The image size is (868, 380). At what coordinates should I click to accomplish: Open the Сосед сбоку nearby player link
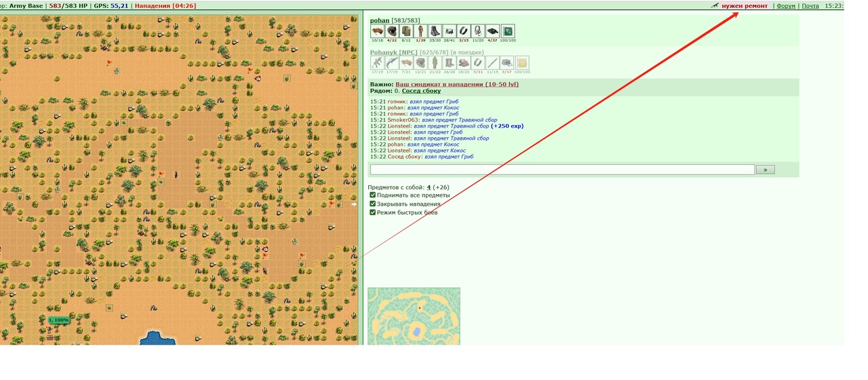point(421,91)
